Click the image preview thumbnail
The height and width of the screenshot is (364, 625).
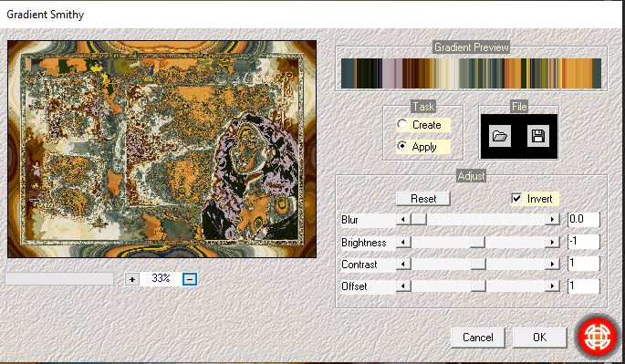pyautogui.click(x=161, y=149)
